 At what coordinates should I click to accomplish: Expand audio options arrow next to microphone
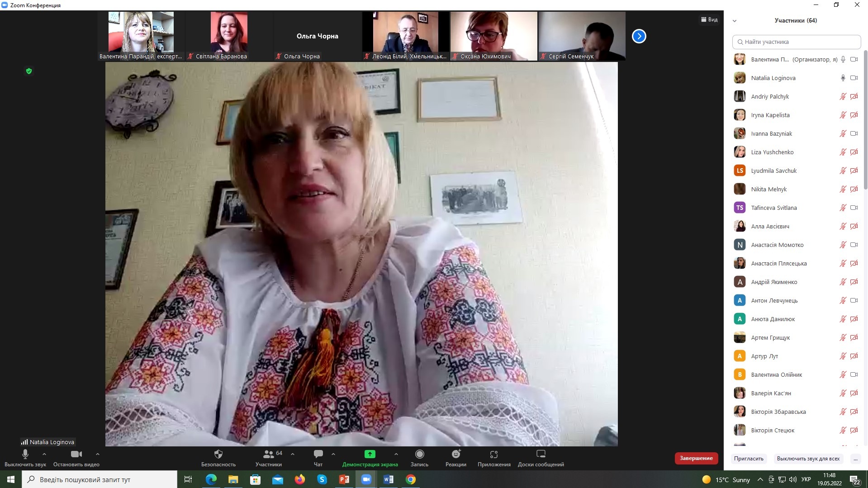[x=44, y=454]
